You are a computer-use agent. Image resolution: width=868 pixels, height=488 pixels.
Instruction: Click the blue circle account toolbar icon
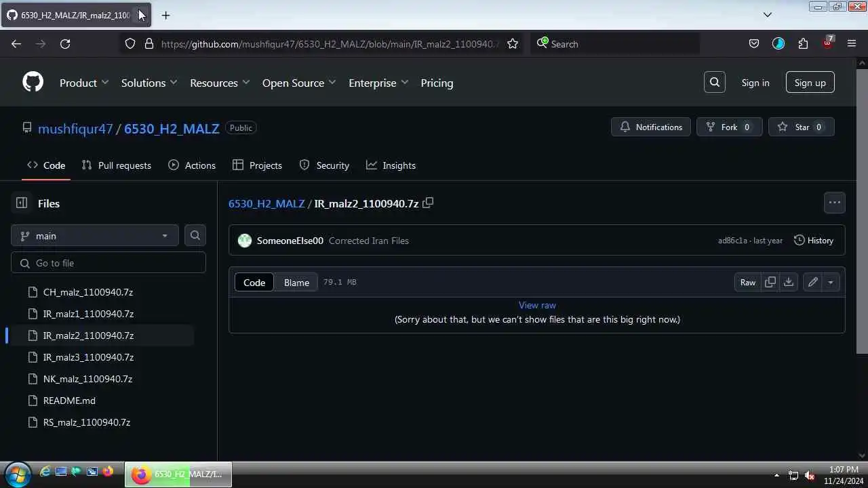778,43
